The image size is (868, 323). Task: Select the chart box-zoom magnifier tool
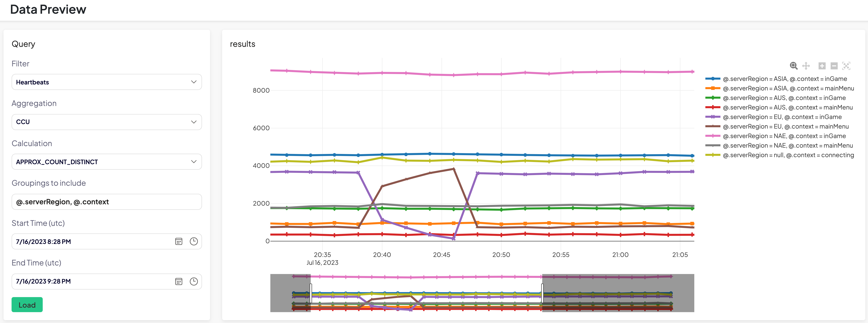[793, 66]
